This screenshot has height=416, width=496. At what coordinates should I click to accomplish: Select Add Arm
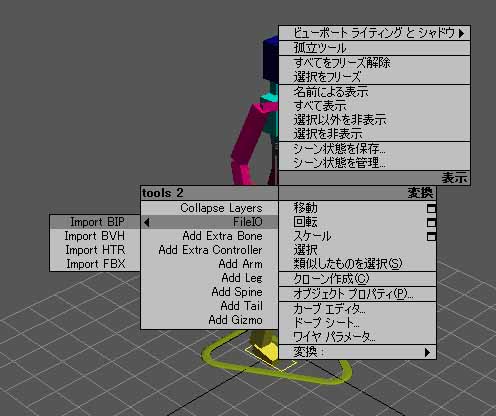tap(209, 264)
